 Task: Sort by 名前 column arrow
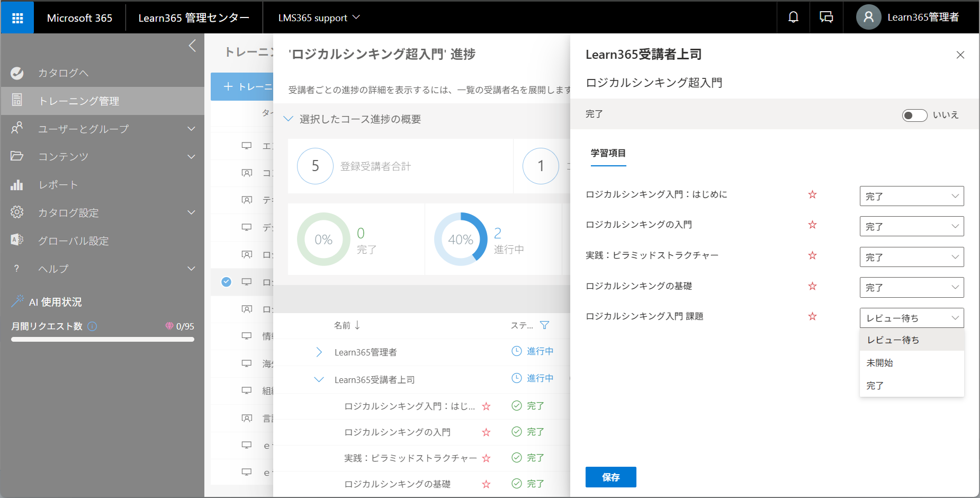[x=357, y=325]
